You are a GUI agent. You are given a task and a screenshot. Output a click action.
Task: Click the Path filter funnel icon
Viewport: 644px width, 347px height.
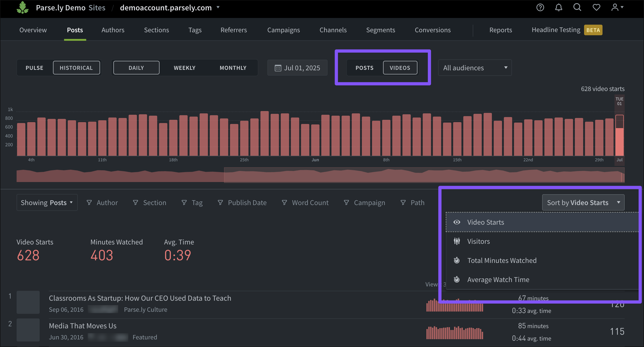403,203
